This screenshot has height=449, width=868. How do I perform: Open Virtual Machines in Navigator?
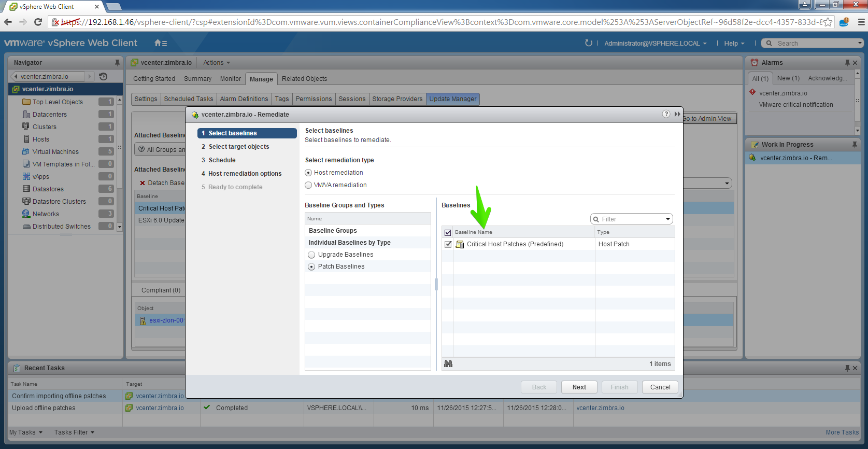(x=55, y=152)
